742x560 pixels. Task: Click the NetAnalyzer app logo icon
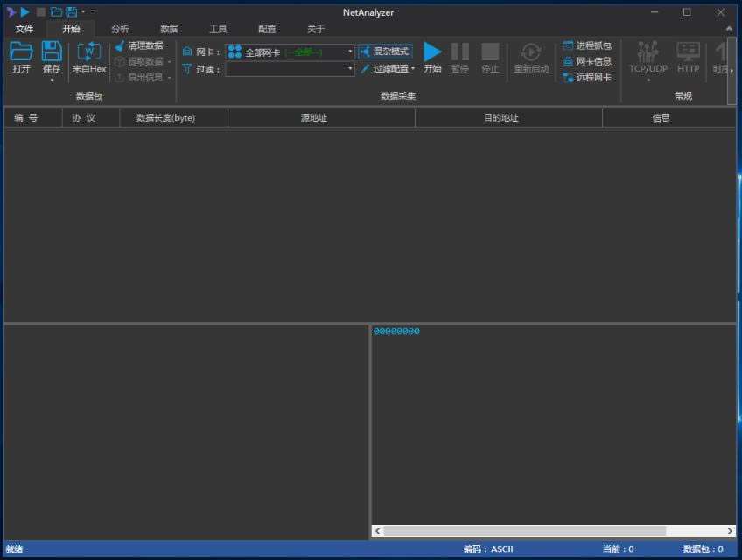coord(10,12)
